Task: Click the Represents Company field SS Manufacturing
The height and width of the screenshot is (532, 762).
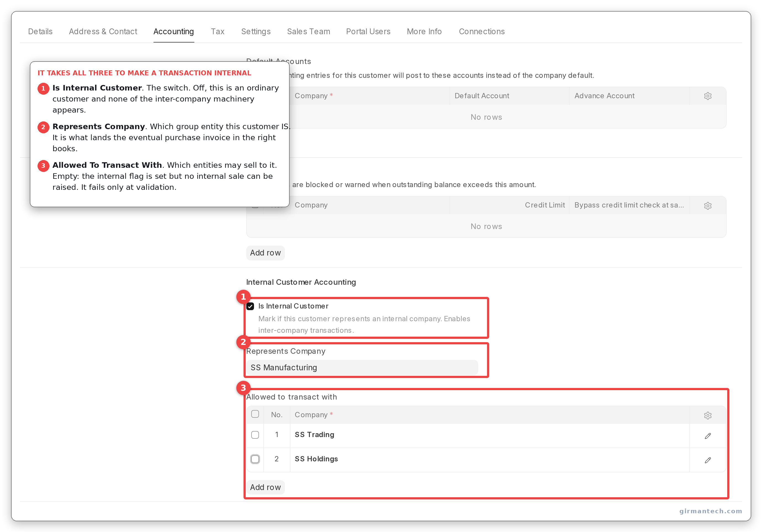Action: pyautogui.click(x=362, y=368)
